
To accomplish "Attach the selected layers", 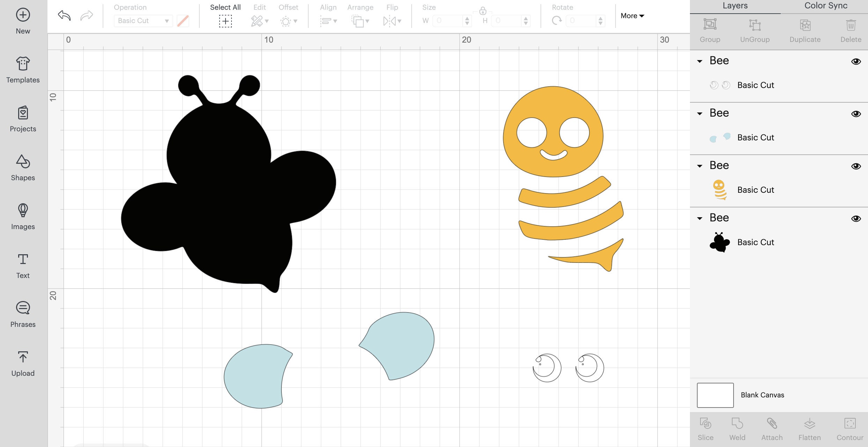I will click(x=772, y=428).
